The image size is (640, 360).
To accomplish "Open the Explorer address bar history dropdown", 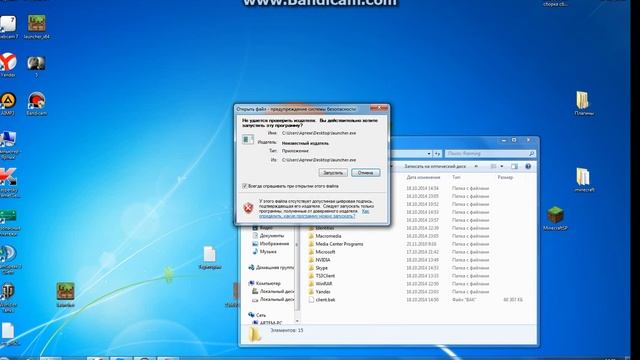I will click(x=429, y=153).
